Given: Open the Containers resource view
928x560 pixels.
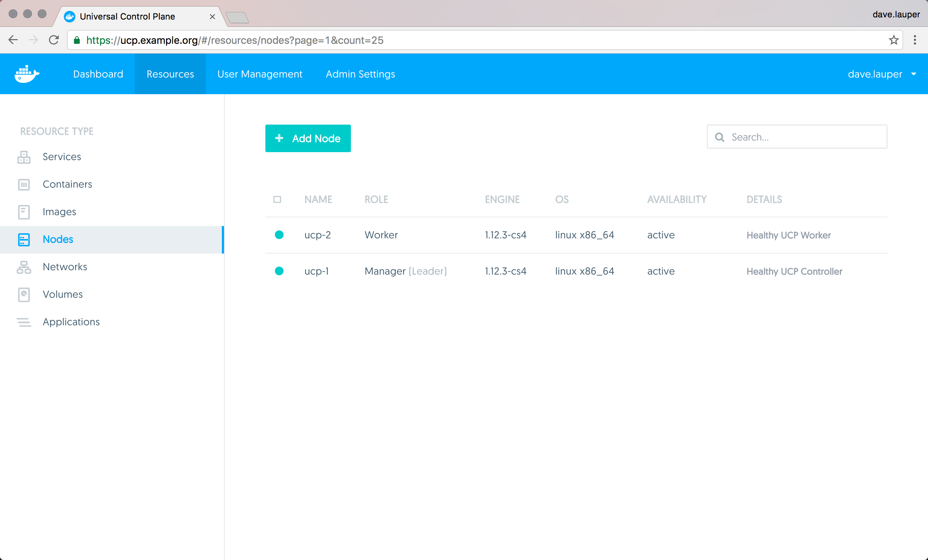Looking at the screenshot, I should click(67, 184).
